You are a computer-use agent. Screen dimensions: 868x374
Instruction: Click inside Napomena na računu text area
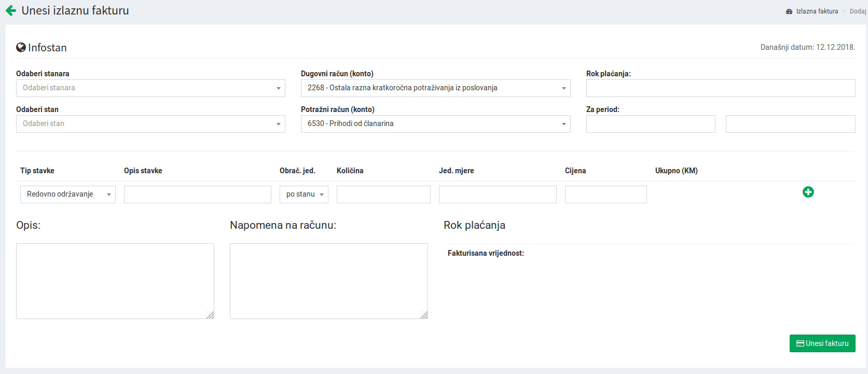(328, 281)
